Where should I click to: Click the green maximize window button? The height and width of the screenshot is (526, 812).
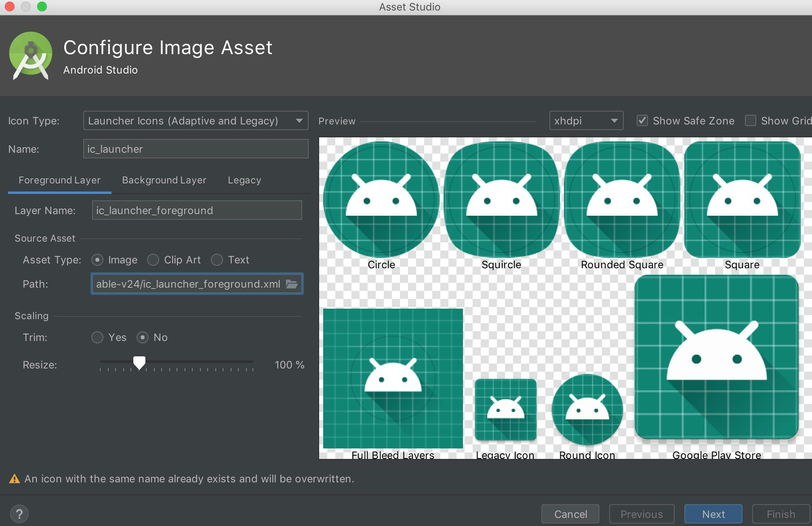point(42,6)
